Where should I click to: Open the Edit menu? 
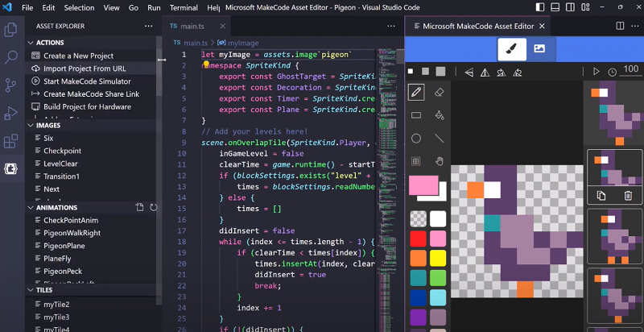coord(48,7)
